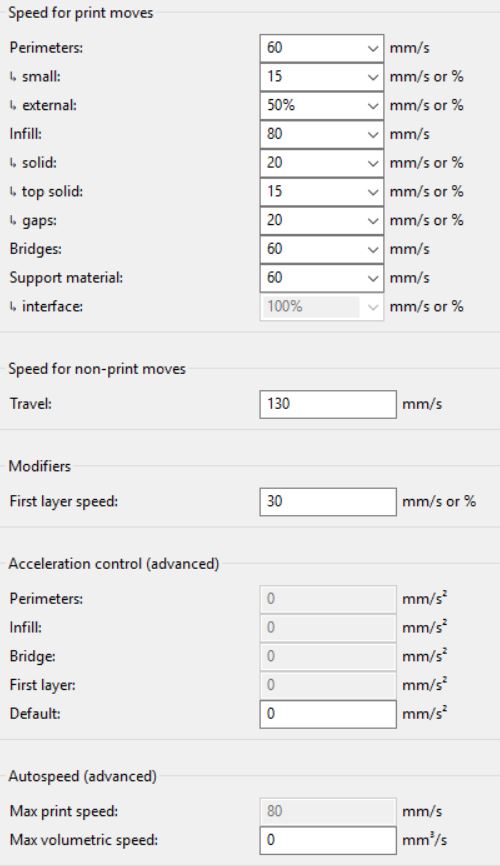Click the top solid infill value box
500x866 pixels.
pos(312,192)
